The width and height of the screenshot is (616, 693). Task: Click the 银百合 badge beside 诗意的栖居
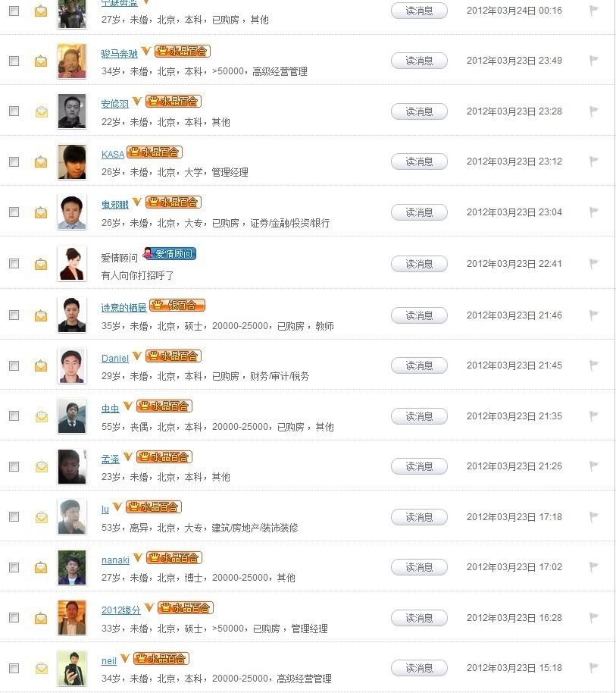[x=177, y=305]
